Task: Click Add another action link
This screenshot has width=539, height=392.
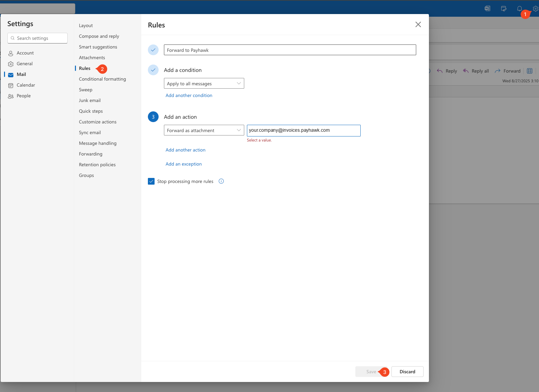Action: [186, 150]
